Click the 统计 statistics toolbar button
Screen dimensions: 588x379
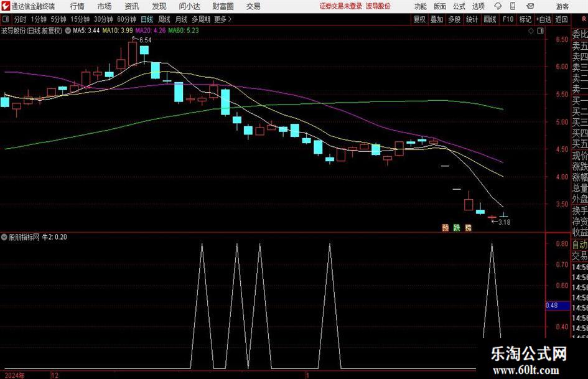tap(472, 19)
